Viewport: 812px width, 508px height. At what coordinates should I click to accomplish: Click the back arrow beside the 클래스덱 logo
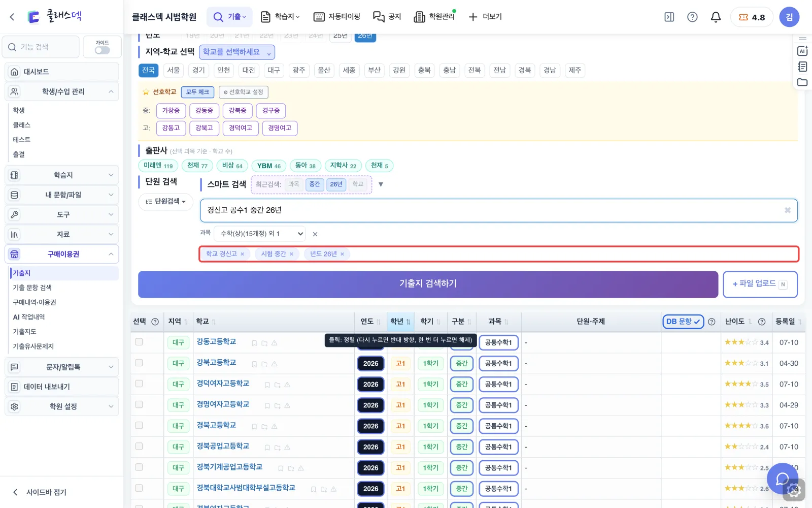[x=12, y=17]
